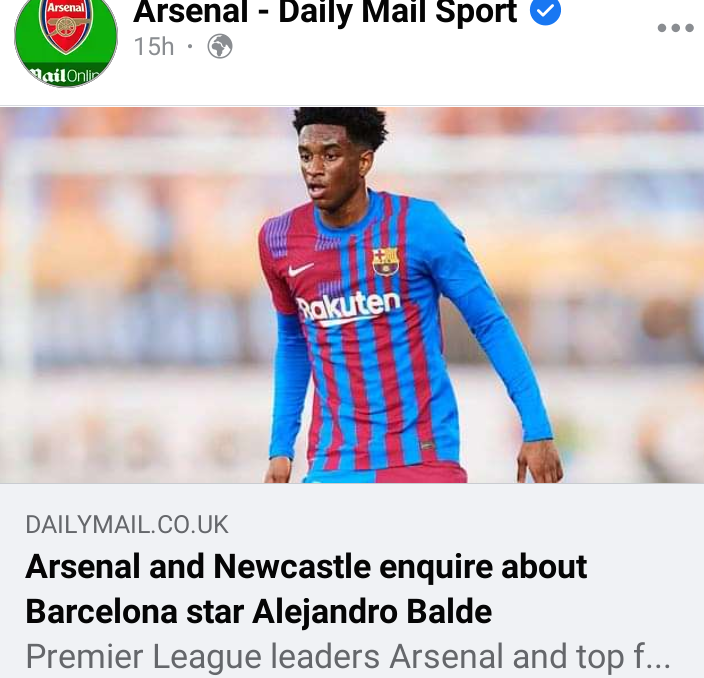Click the Barcelona crest on the jersey

pyautogui.click(x=385, y=260)
